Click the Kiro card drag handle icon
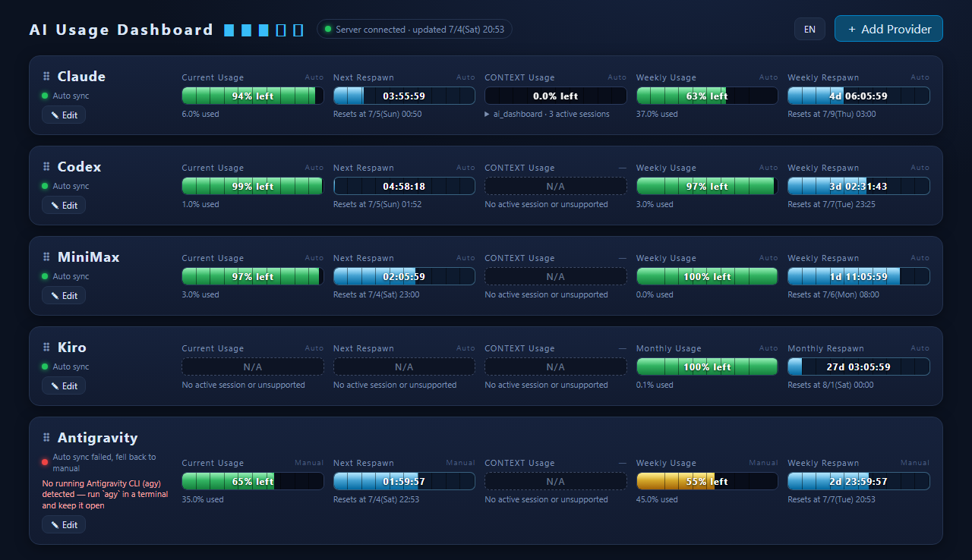The width and height of the screenshot is (972, 560). click(x=46, y=347)
